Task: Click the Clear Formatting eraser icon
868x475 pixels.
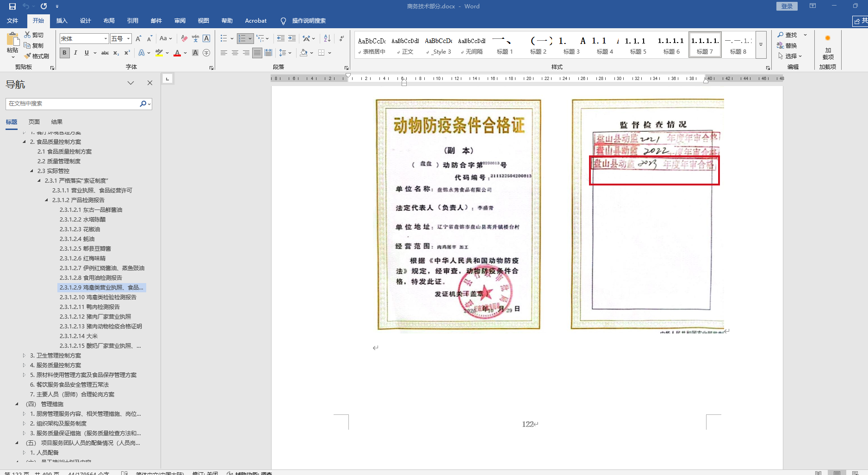Action: [184, 38]
